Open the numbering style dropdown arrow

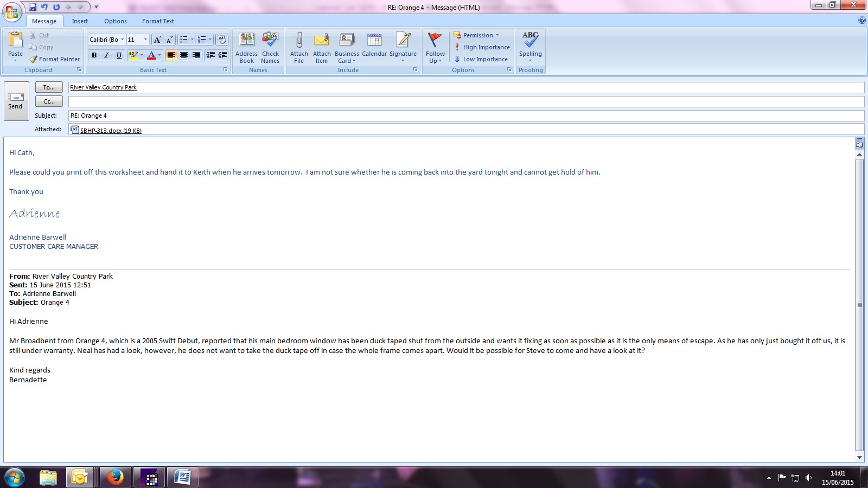(x=210, y=40)
